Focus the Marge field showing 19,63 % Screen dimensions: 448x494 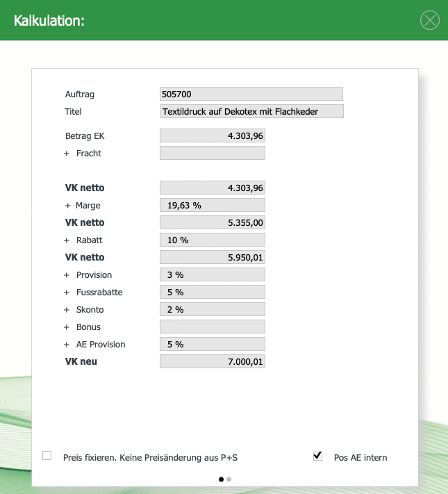[212, 206]
